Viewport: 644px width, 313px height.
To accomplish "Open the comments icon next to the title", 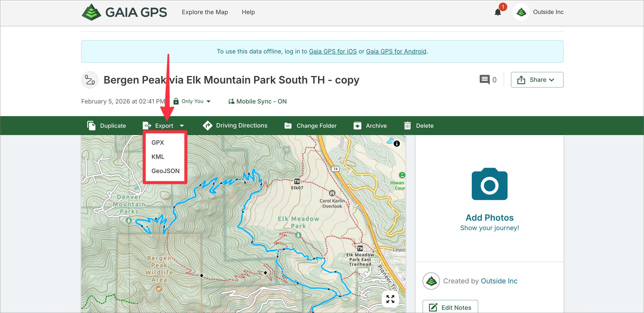I will 485,80.
